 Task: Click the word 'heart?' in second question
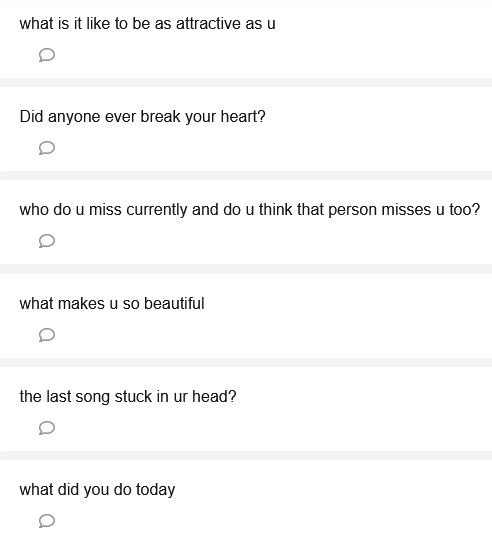(x=243, y=117)
